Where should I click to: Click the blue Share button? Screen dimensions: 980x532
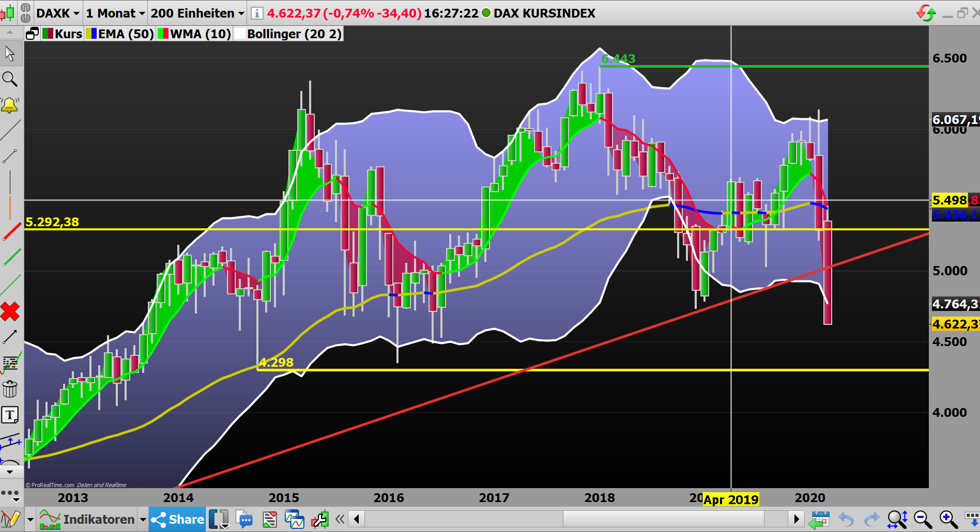pos(177,519)
